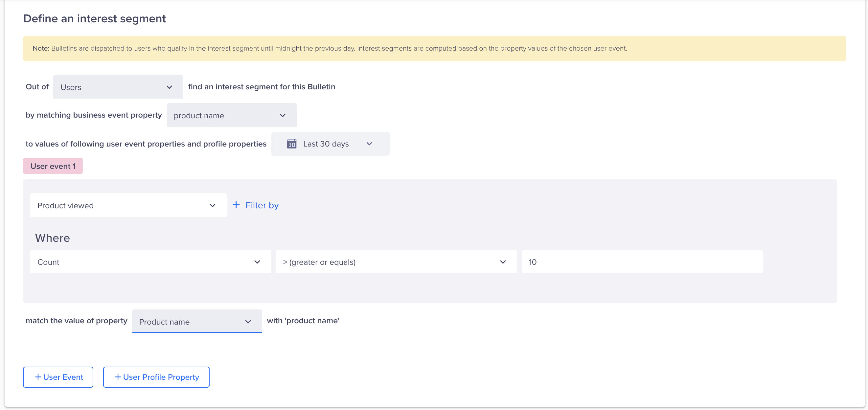Open the match property Product name dropdown
Image resolution: width=868 pixels, height=410 pixels.
tap(196, 322)
